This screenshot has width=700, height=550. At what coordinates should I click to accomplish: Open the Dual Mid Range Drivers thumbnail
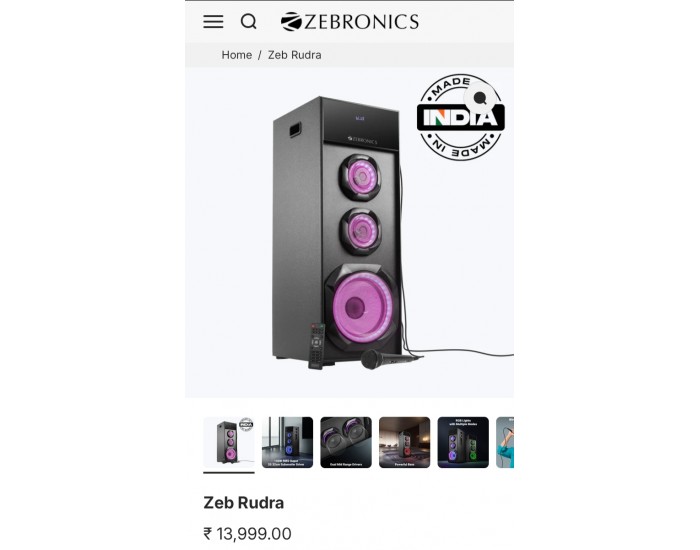pos(346,442)
